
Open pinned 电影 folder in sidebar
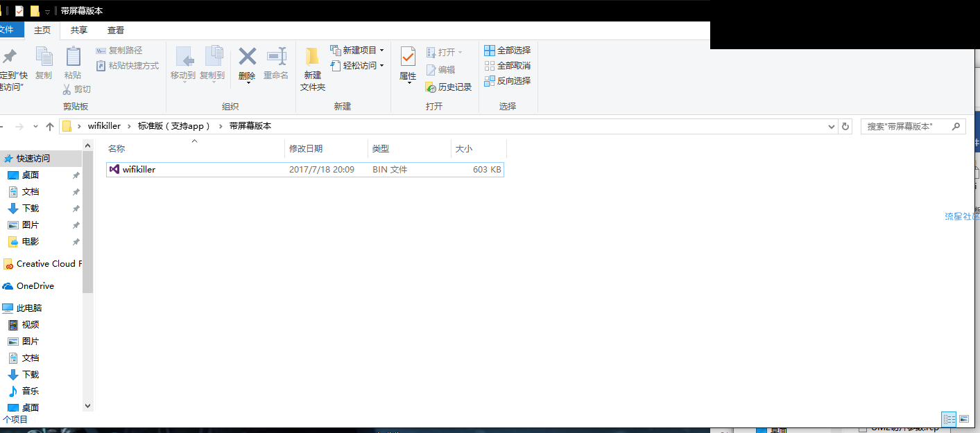click(31, 242)
